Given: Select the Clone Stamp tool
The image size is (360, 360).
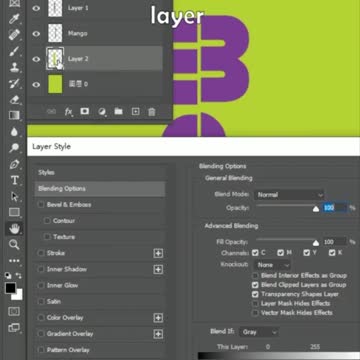Looking at the screenshot, I should 14,67.
